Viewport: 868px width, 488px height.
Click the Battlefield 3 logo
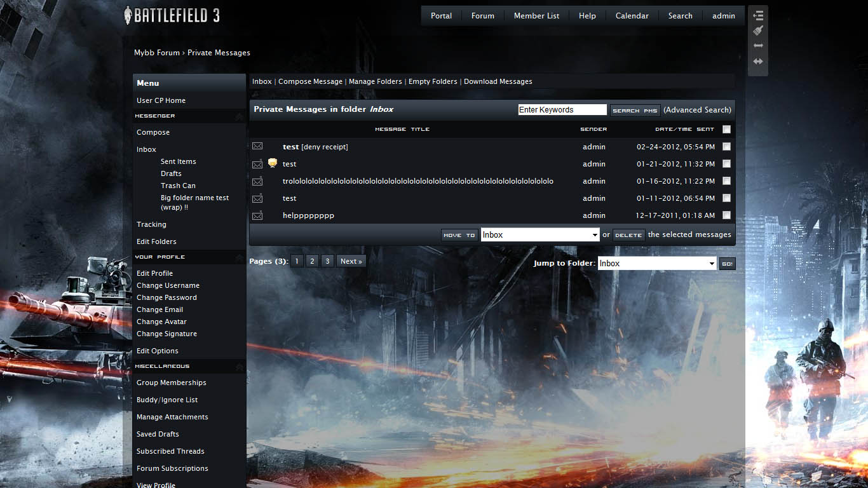point(172,15)
